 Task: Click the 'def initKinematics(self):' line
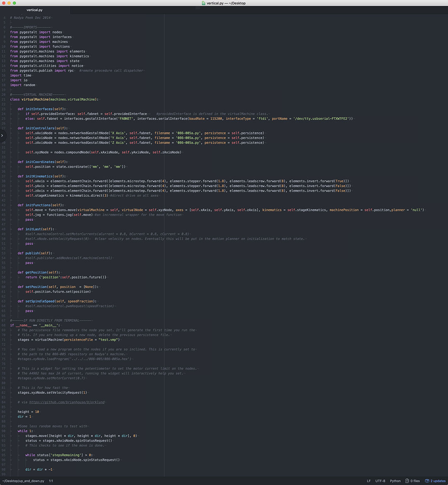point(42,176)
